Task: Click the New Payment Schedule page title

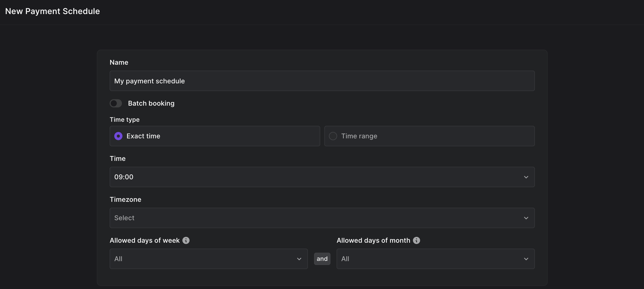Action: [x=53, y=11]
